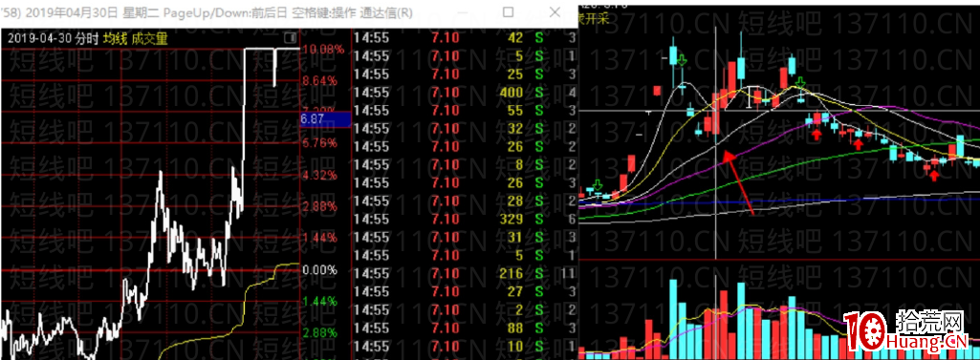The height and width of the screenshot is (360, 980).
Task: Click the 8.64% axis label
Action: click(320, 80)
